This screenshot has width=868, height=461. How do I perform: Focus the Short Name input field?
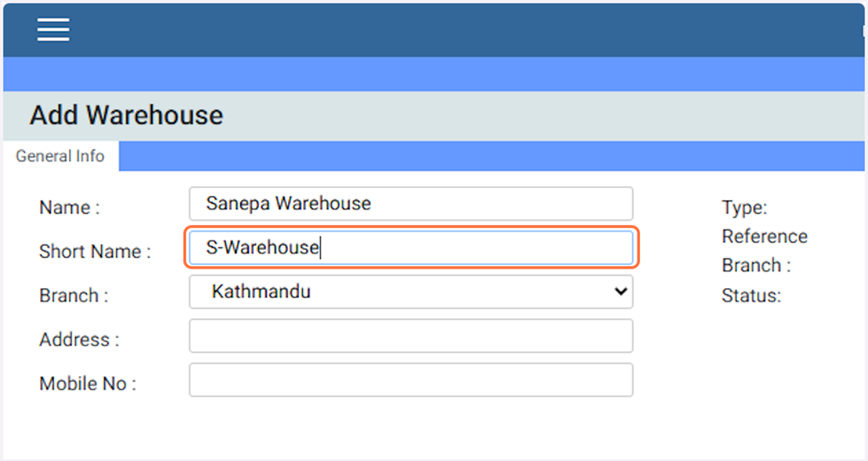[411, 248]
